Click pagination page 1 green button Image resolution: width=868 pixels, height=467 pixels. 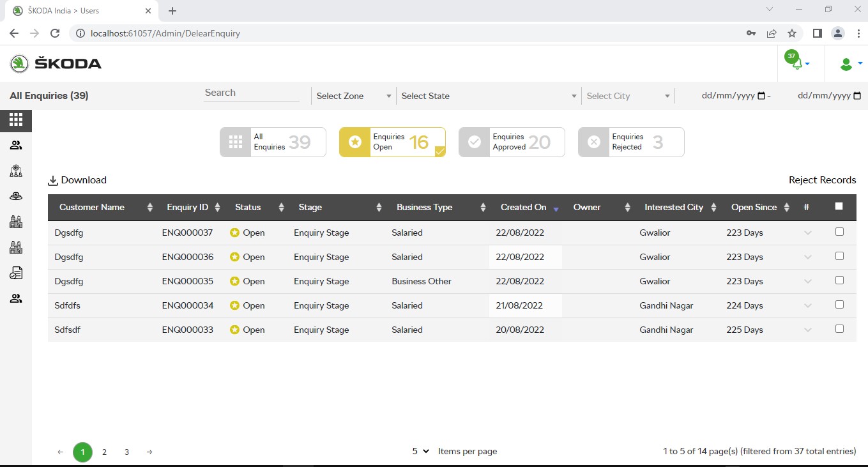tap(82, 452)
